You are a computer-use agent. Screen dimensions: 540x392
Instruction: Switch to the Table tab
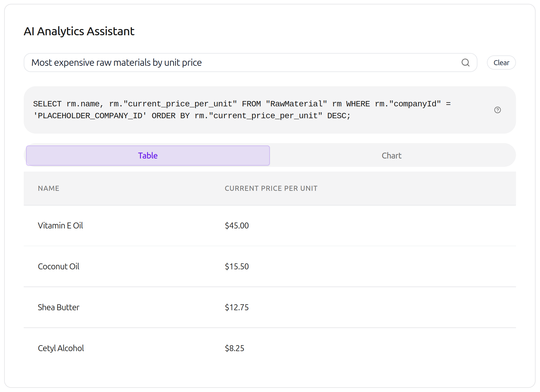(148, 156)
